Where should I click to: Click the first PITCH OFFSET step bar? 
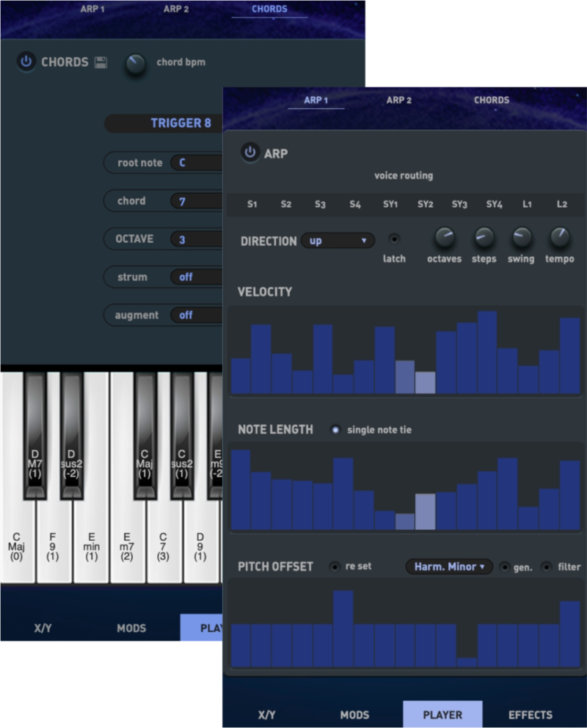[x=241, y=645]
